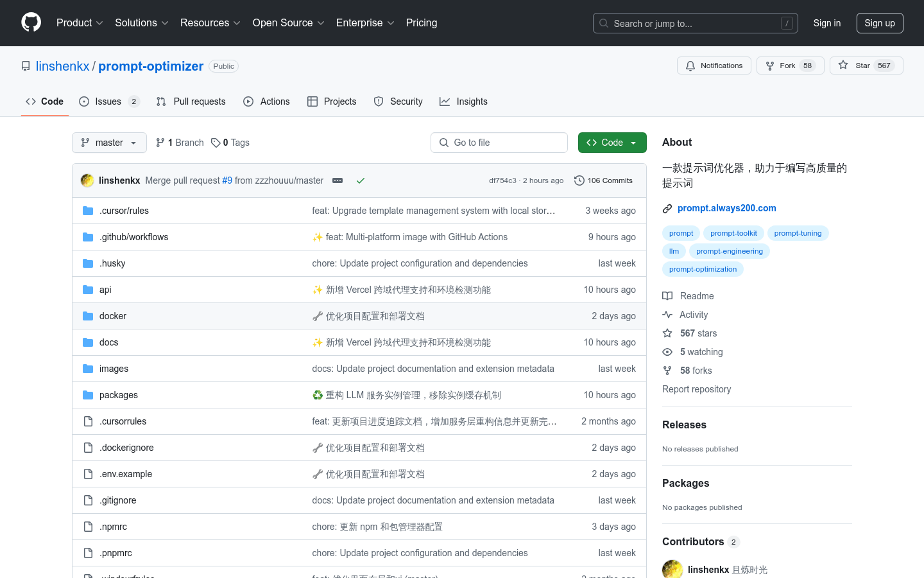Open the Pricing page
Viewport: 924px width, 578px height.
pos(422,23)
